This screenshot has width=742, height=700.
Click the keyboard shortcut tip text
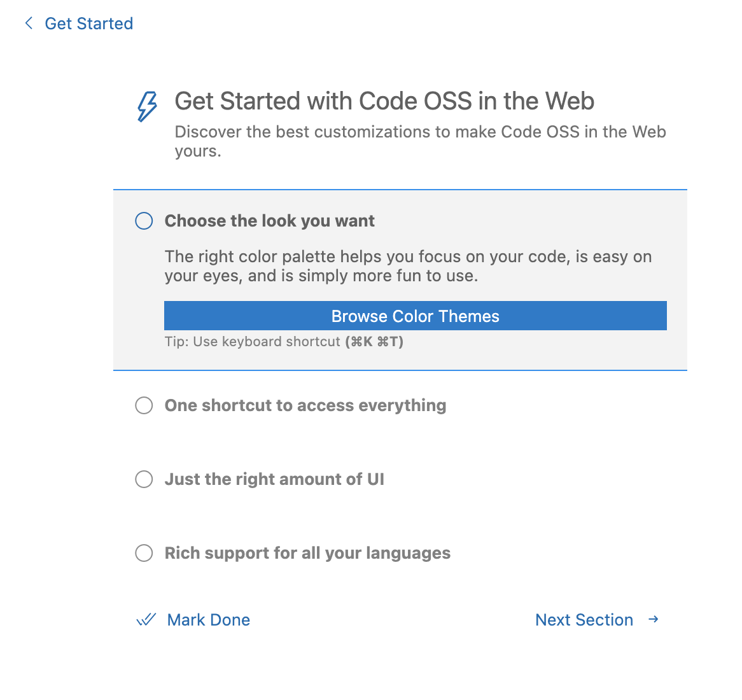tap(284, 342)
